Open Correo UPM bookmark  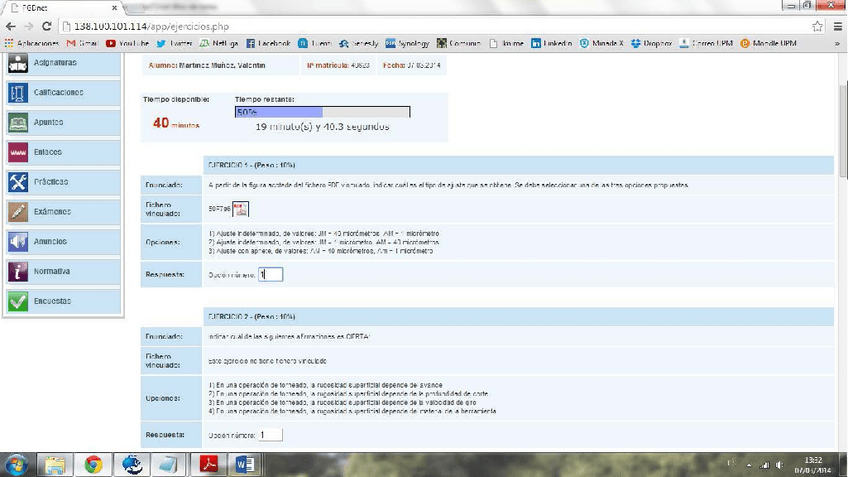(x=706, y=43)
